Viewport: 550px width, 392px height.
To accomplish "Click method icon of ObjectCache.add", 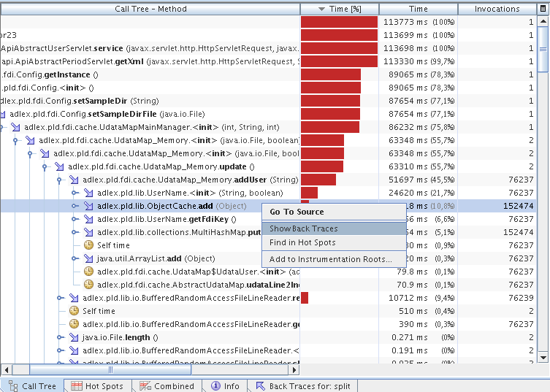I will (88, 206).
